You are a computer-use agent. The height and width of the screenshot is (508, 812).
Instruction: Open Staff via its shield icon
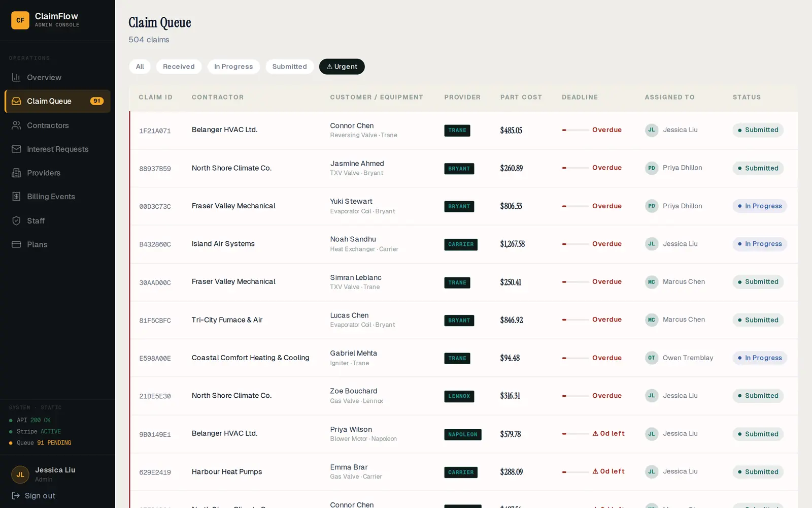[x=16, y=220]
